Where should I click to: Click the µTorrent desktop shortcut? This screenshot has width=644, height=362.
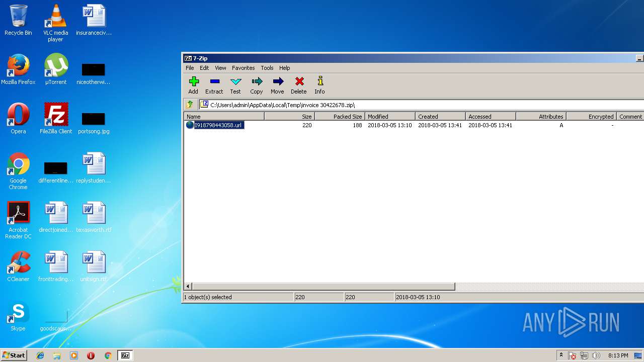55,69
